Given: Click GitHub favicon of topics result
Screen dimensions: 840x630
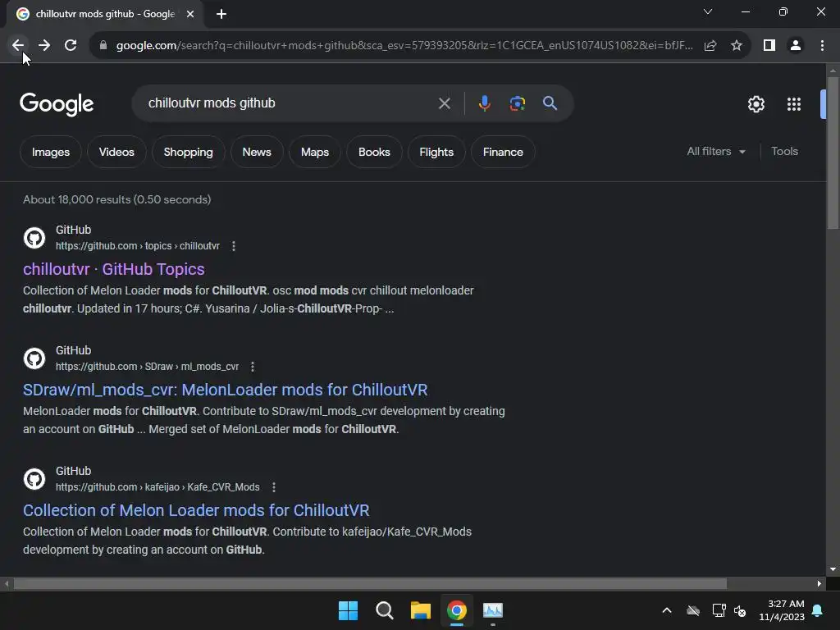Looking at the screenshot, I should click(34, 238).
